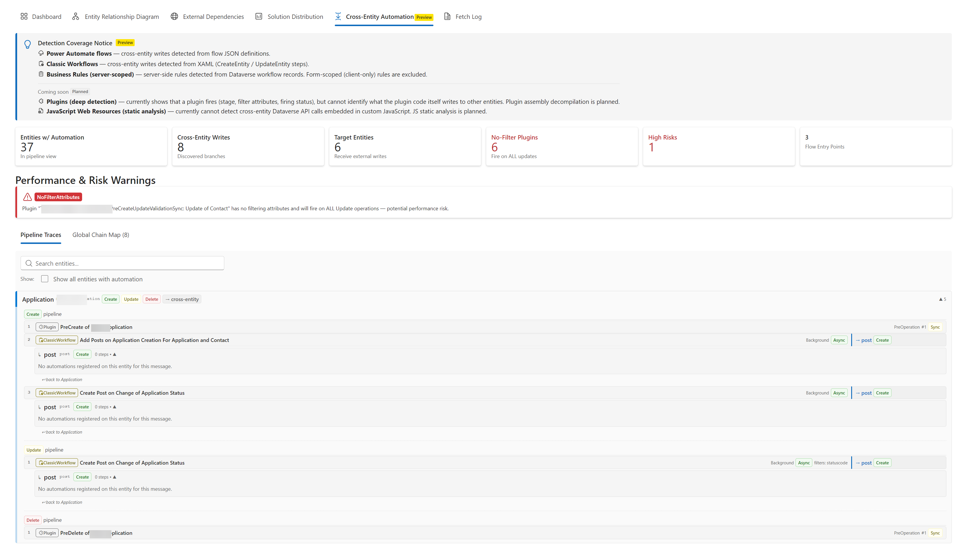Click in the Search entities field
The width and height of the screenshot is (980, 547).
coord(122,263)
